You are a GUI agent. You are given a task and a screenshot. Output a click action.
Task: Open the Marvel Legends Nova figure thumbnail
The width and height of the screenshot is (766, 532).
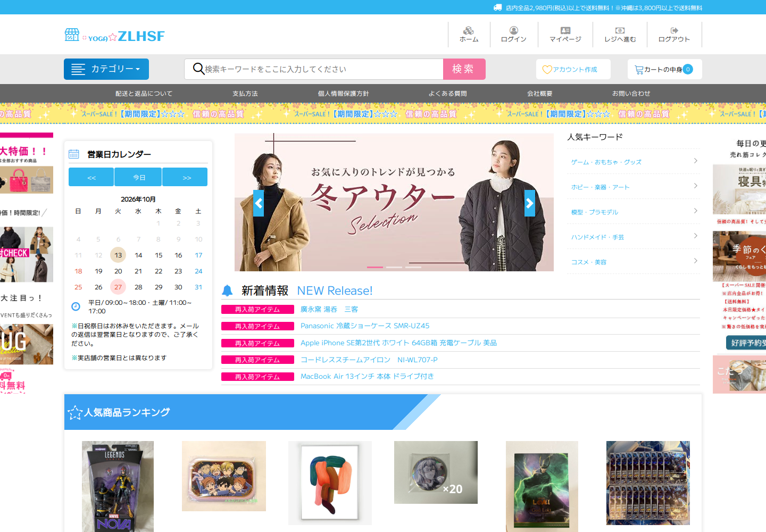pos(118,486)
